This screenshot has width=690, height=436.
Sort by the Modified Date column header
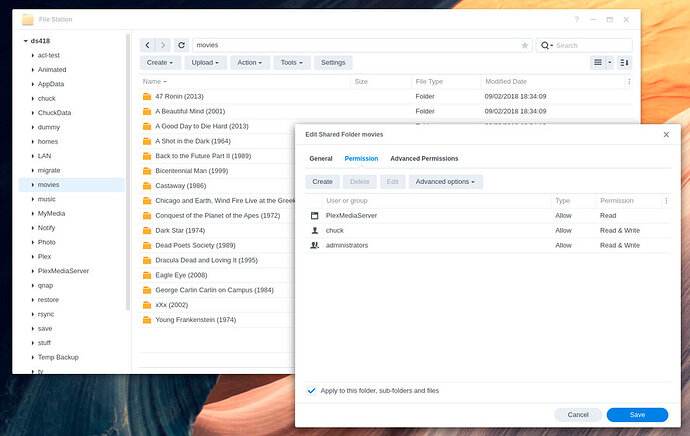pos(553,81)
